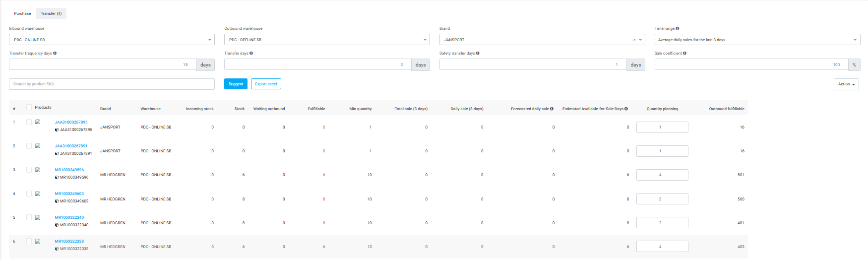868x260 pixels.
Task: Toggle the select-all Products header checkbox
Action: coord(29,107)
